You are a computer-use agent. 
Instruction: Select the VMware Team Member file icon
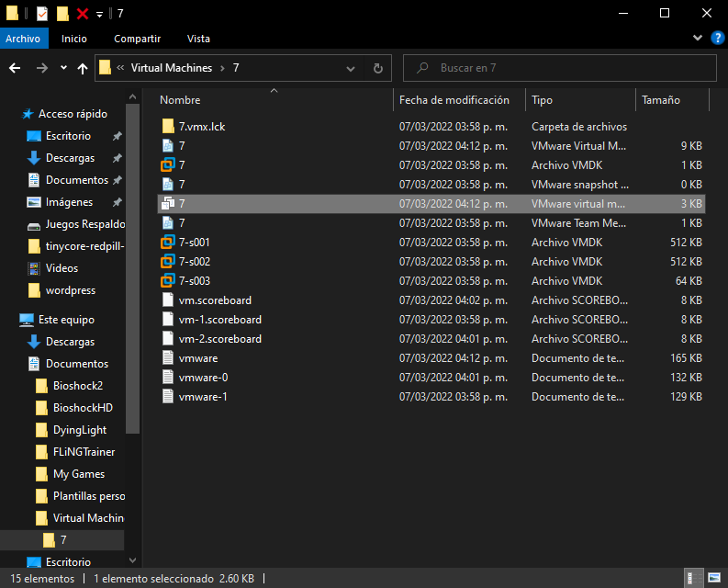pos(168,223)
